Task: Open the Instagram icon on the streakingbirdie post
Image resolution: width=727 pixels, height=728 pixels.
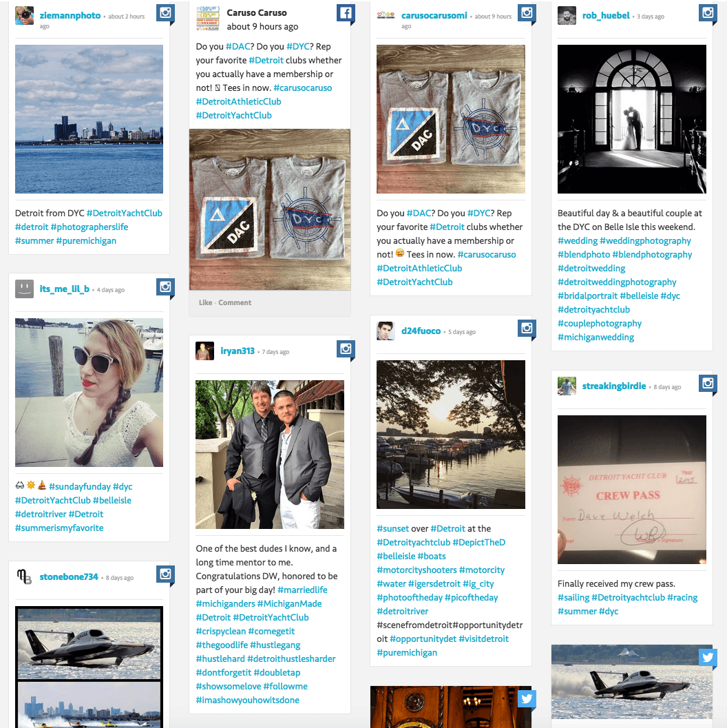Action: 708,383
